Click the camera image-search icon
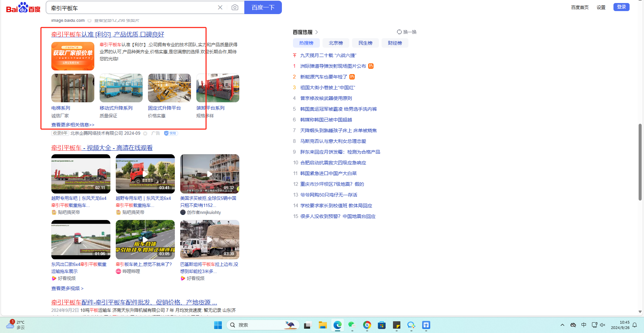 click(x=235, y=7)
